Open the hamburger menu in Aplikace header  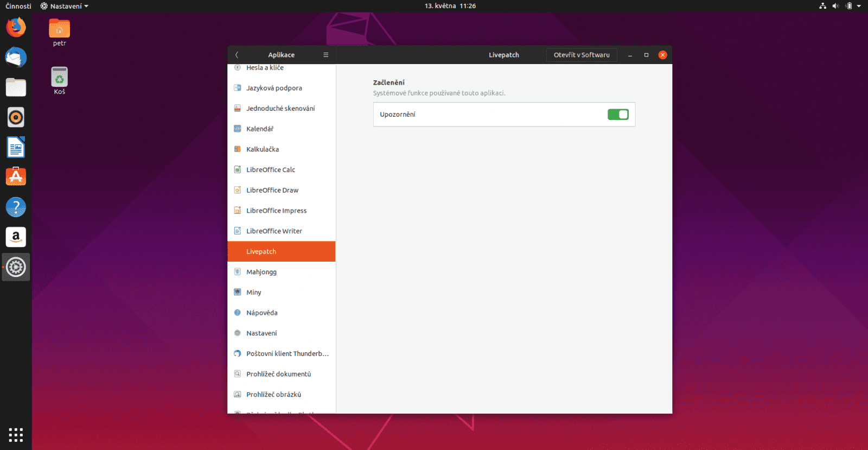(326, 55)
